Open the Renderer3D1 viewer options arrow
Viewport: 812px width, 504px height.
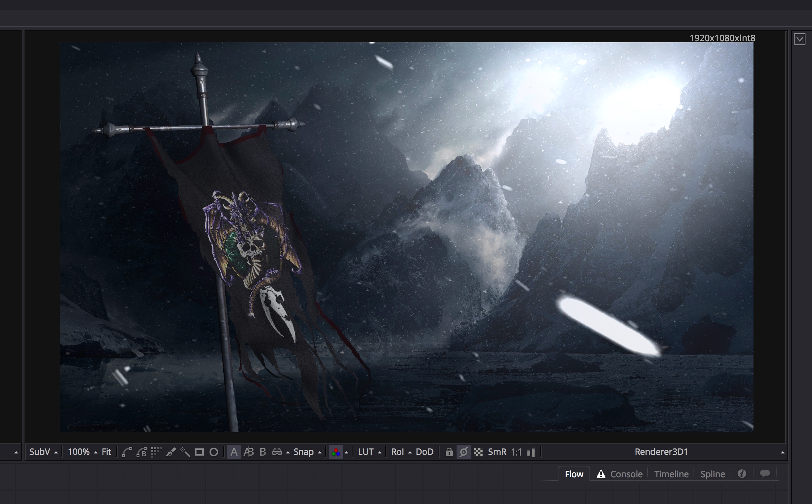pos(782,453)
